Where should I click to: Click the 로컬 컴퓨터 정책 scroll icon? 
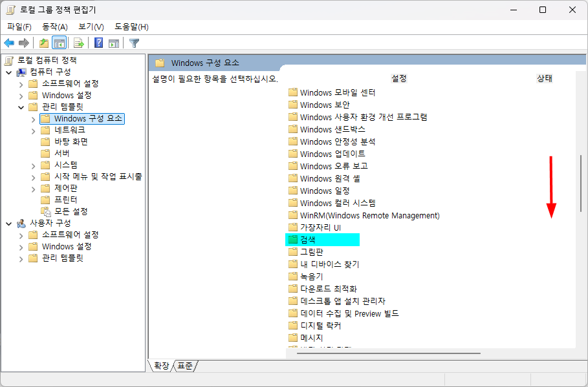point(9,60)
